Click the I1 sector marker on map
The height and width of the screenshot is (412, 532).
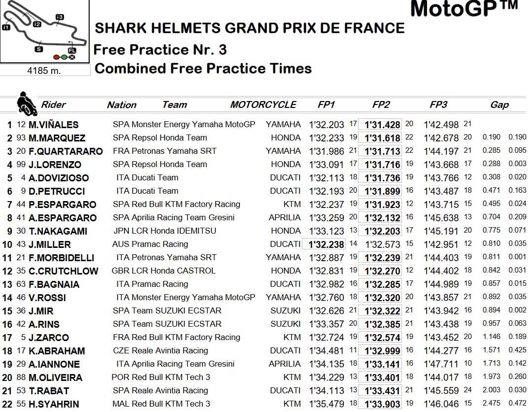tap(6, 28)
